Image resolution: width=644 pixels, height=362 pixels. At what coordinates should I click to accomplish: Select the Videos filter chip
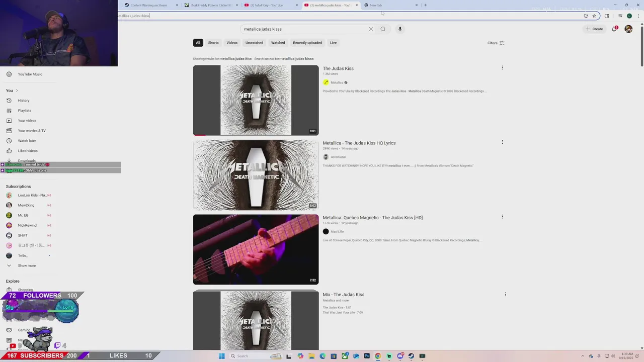point(232,43)
